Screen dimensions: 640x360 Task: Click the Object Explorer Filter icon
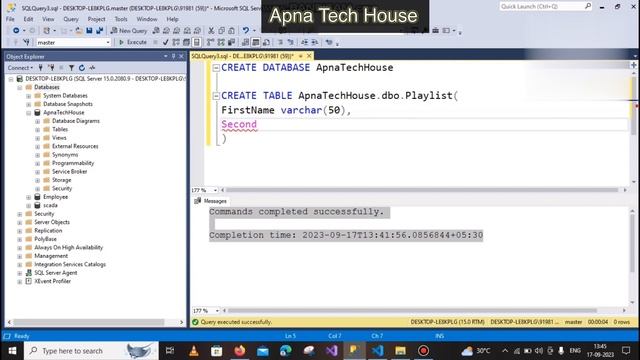click(71, 68)
